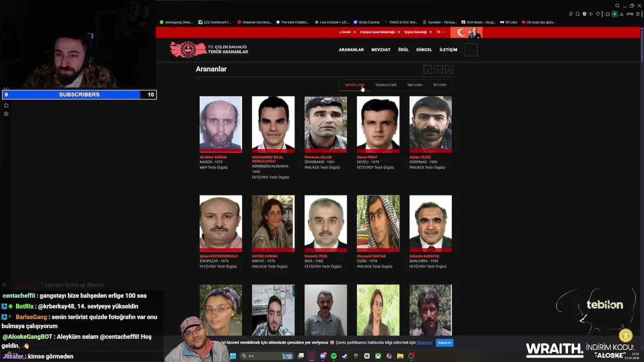644x362 pixels.
Task: Open the empty search box beside İletişim
Action: [x=471, y=50]
